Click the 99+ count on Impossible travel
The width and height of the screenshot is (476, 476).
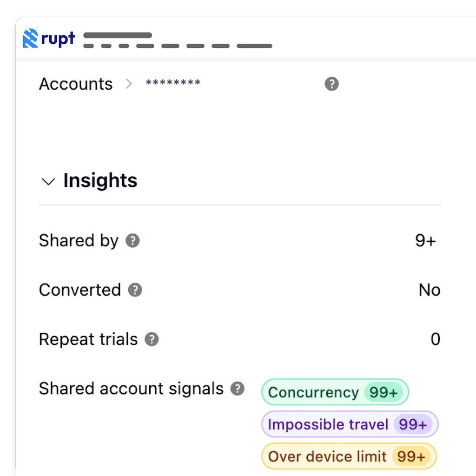click(x=413, y=424)
